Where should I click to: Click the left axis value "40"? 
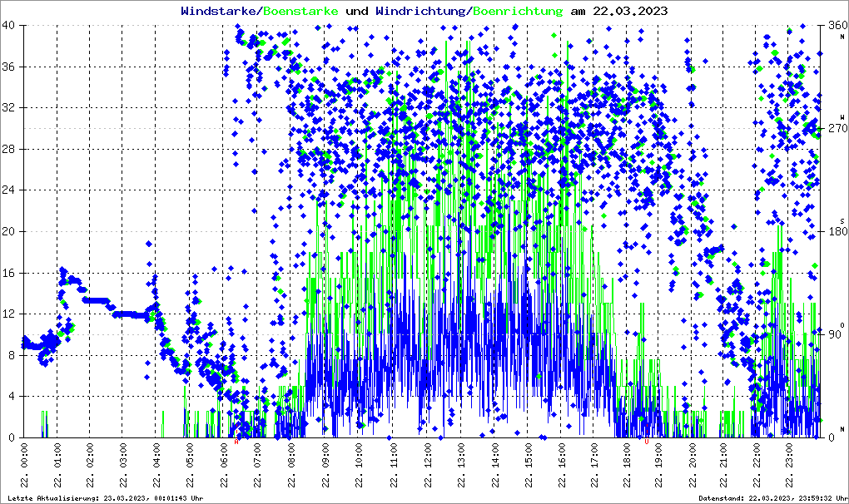8,26
